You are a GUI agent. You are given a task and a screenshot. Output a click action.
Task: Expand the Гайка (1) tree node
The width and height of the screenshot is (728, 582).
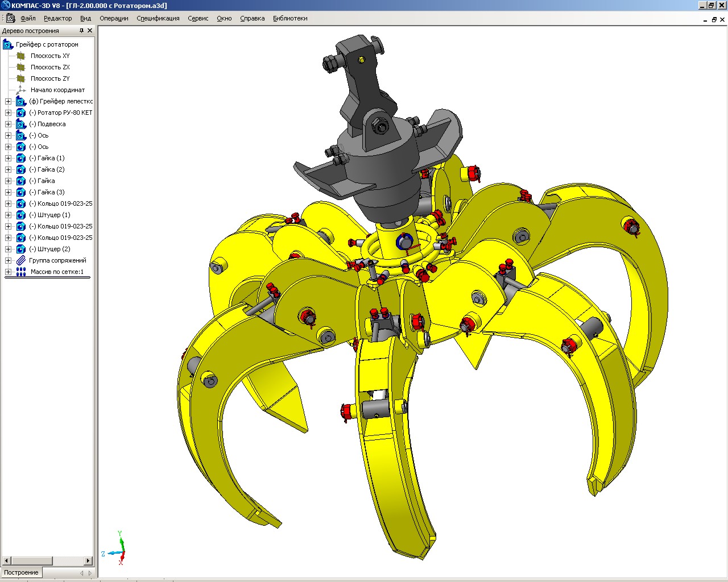coord(8,158)
